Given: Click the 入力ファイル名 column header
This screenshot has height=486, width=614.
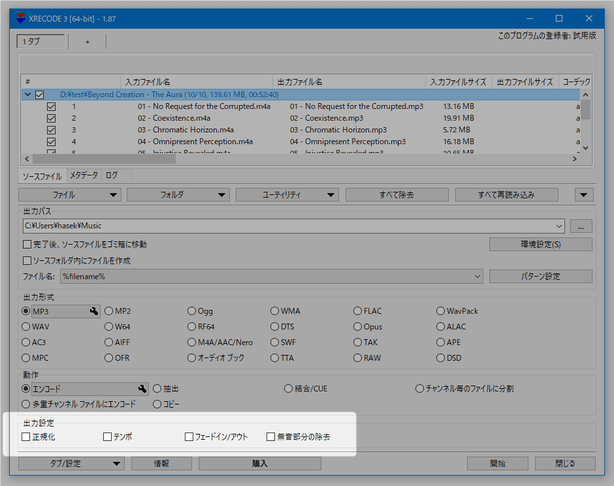Looking at the screenshot, I should coord(196,82).
